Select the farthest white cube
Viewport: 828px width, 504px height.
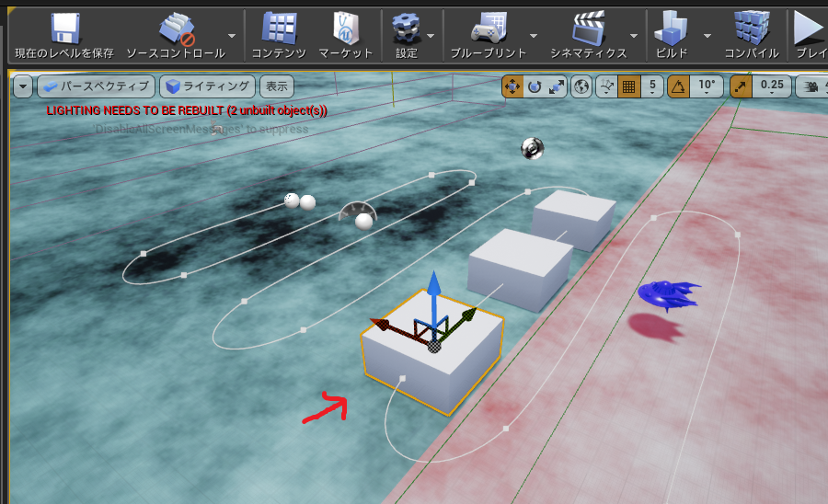click(x=574, y=219)
